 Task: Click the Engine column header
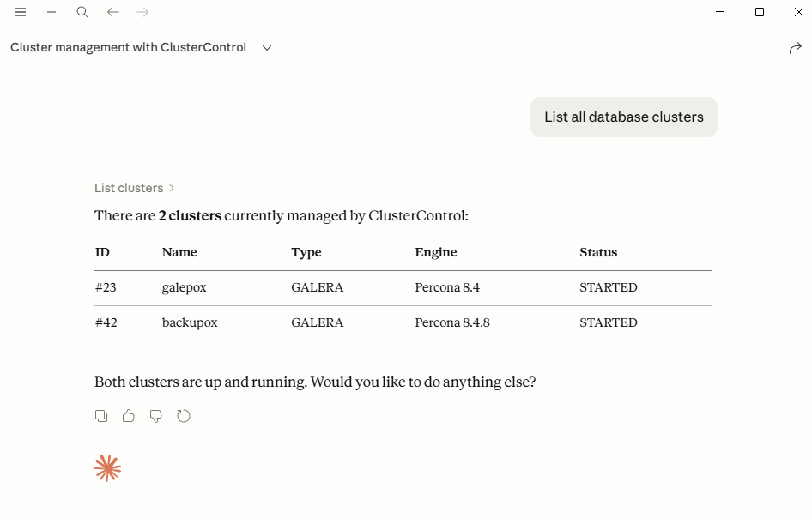[435, 252]
